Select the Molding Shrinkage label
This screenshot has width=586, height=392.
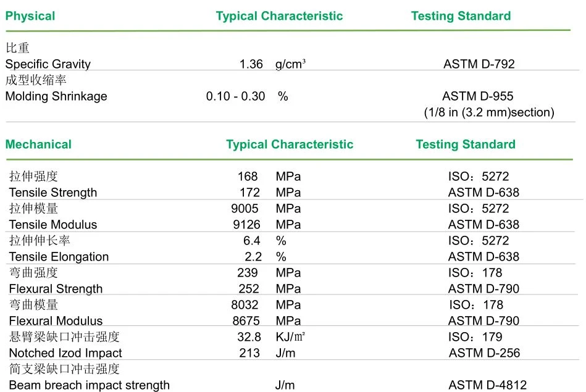coord(56,96)
